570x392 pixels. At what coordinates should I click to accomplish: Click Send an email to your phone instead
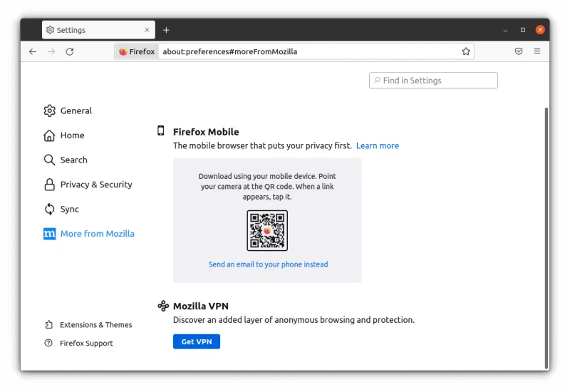pyautogui.click(x=268, y=264)
